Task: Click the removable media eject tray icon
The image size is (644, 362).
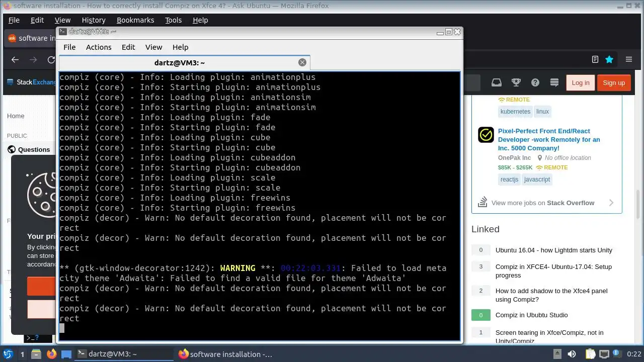Action: coord(557,354)
